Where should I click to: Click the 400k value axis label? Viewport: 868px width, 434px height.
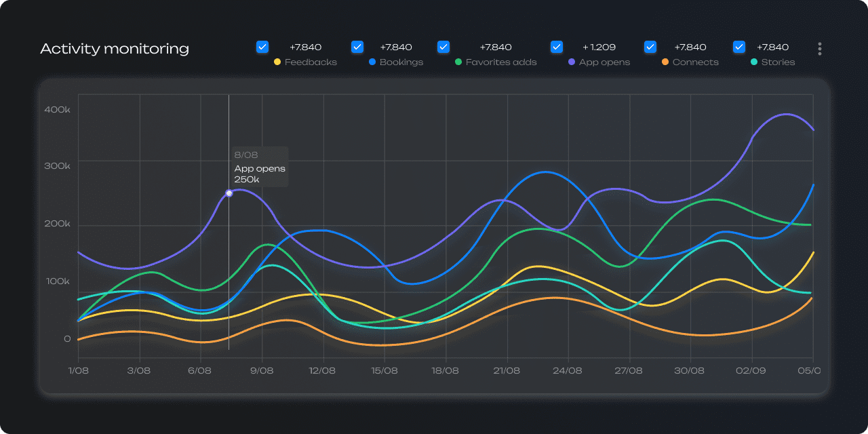(x=58, y=110)
